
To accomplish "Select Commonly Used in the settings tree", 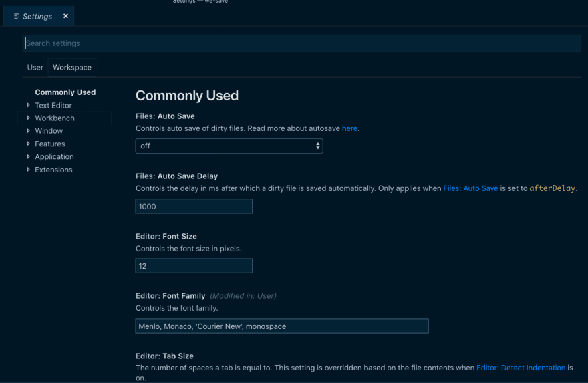I will (x=65, y=92).
